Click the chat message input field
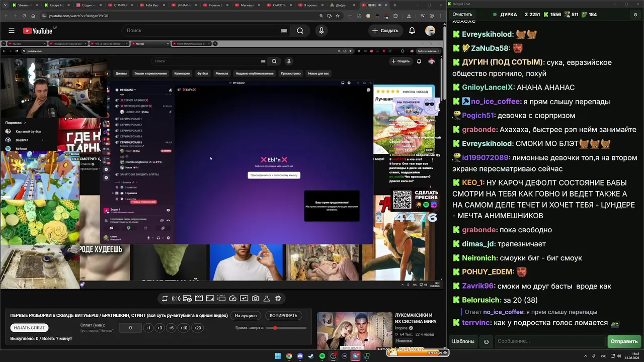The height and width of the screenshot is (362, 644). click(550, 341)
